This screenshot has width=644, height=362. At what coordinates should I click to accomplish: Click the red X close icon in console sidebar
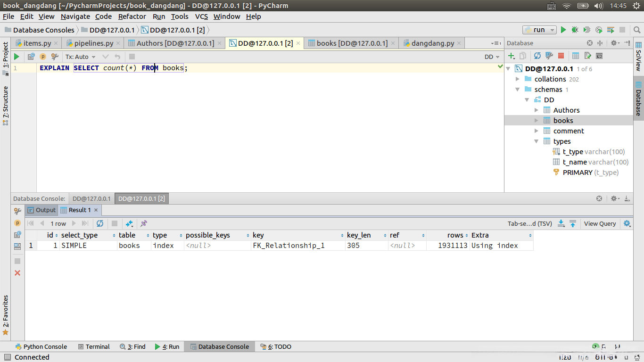click(17, 273)
